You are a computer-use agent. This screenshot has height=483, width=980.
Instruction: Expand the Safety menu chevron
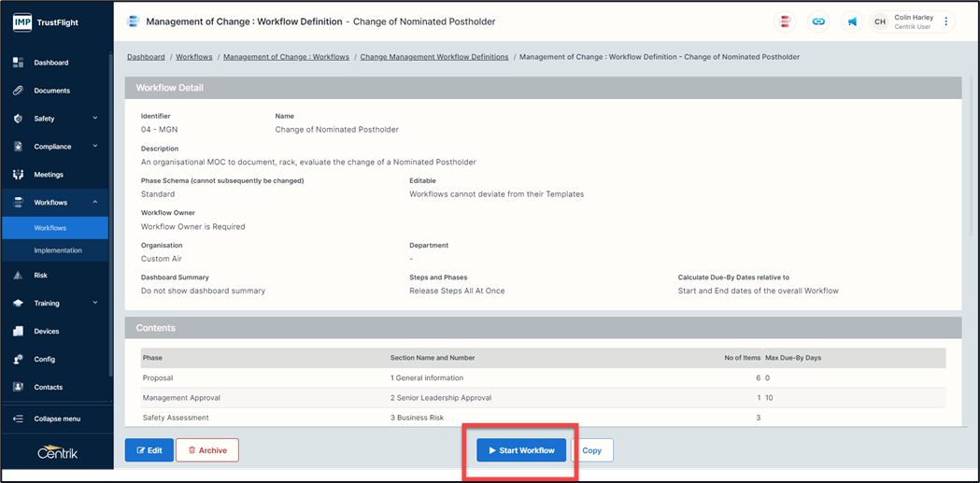[95, 119]
